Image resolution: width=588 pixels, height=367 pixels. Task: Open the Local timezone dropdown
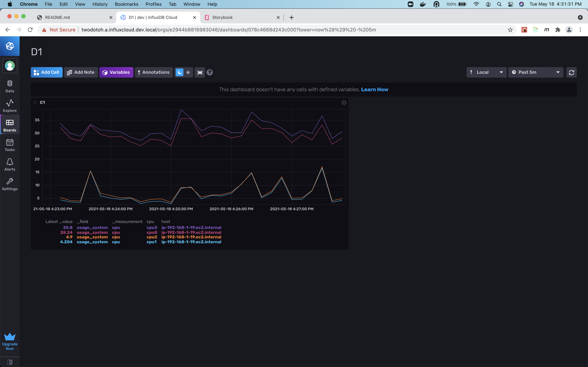[x=486, y=72]
